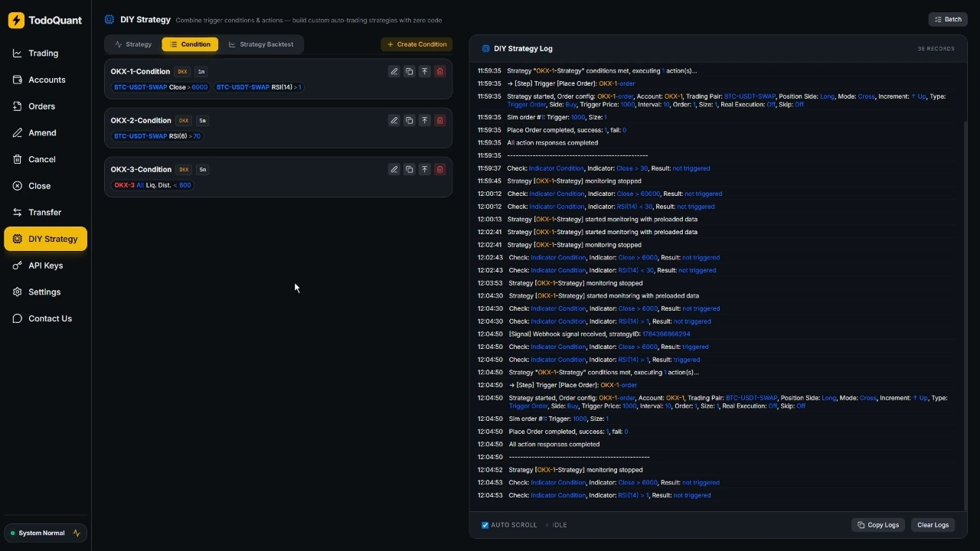Open the API Keys page
This screenshot has width=980, height=551.
(45, 266)
